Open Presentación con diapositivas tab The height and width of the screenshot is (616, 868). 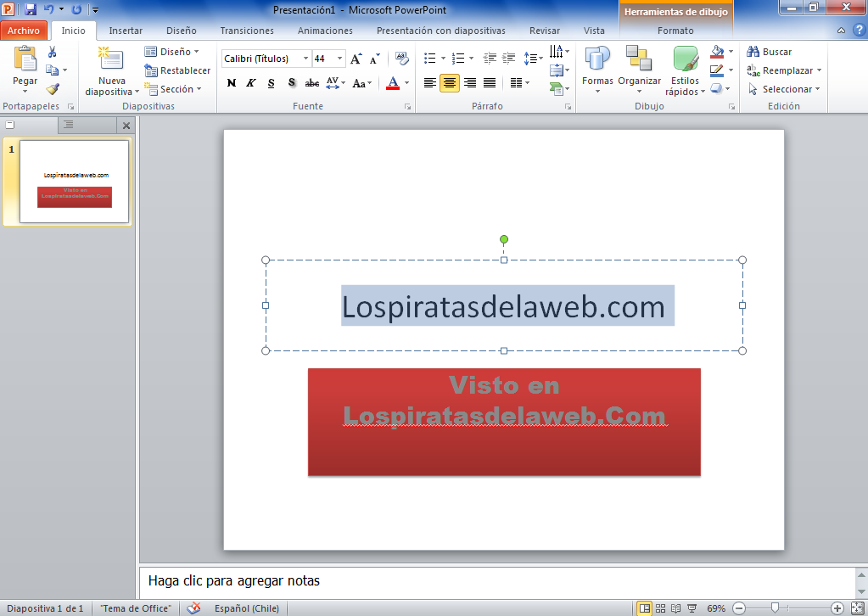pos(440,31)
